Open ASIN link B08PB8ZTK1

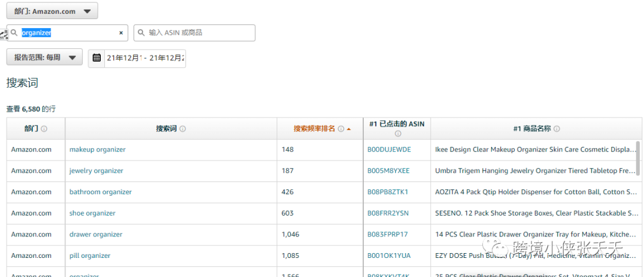tap(388, 192)
